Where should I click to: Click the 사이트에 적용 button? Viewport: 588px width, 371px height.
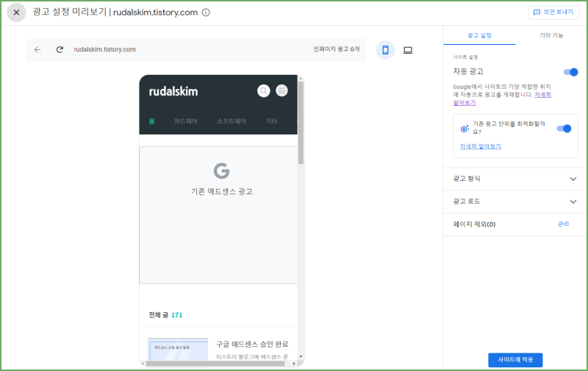point(515,360)
